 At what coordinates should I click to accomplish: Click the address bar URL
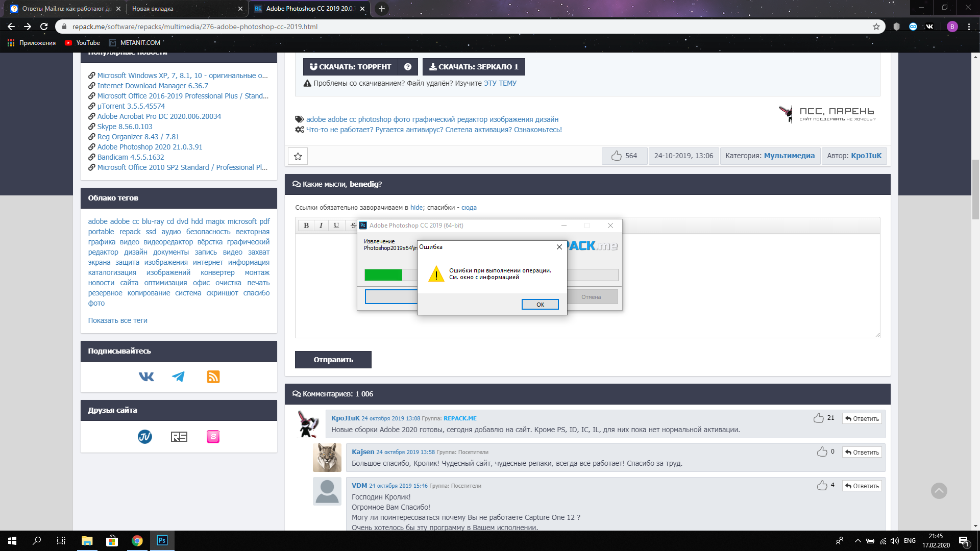(195, 27)
